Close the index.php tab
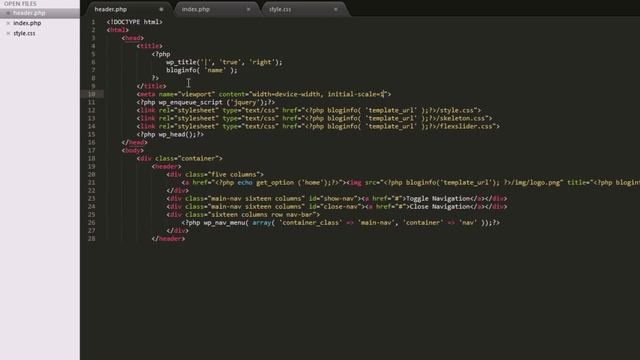The image size is (640, 360). coord(248,9)
